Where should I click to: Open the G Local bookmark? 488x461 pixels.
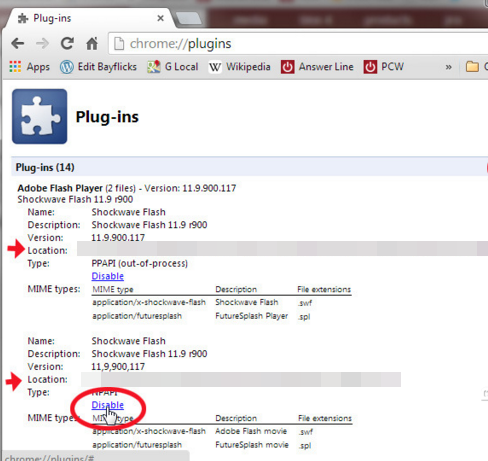(173, 67)
